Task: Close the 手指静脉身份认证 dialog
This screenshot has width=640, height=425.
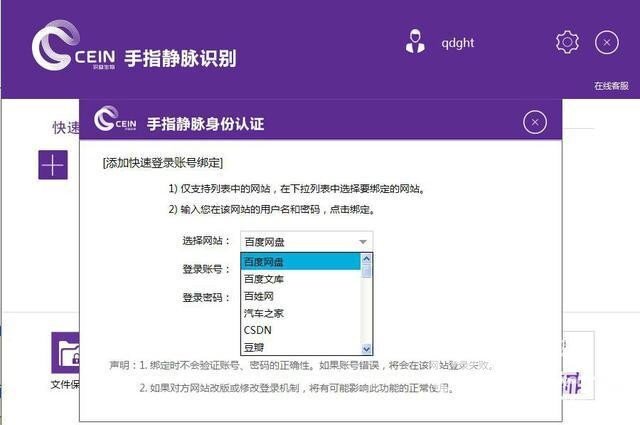Action: click(x=535, y=122)
